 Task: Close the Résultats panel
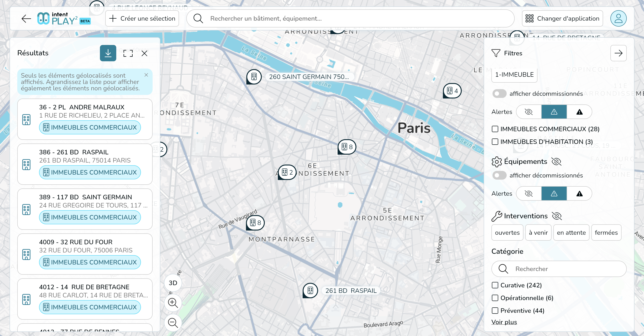[144, 53]
